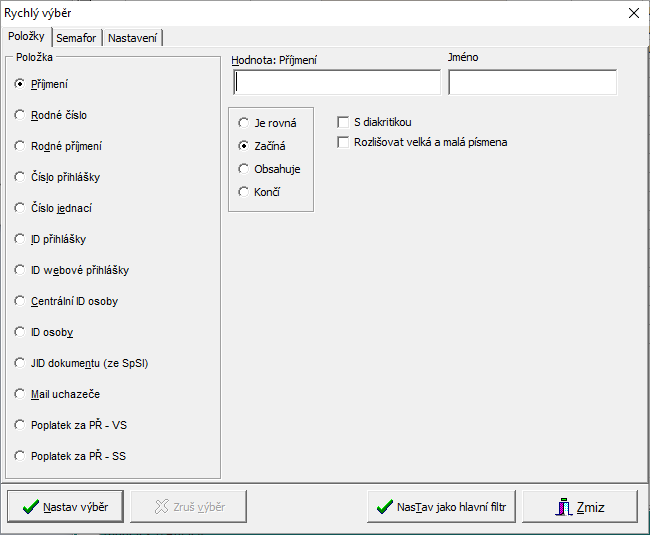
Task: Choose ID webové přihlášky option
Action: 20,270
